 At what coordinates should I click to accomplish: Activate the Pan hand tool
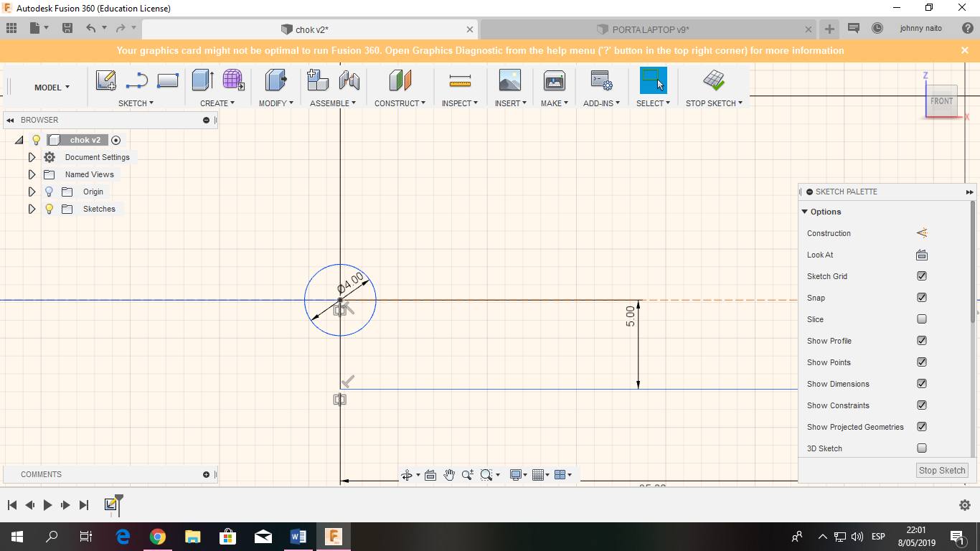point(450,475)
